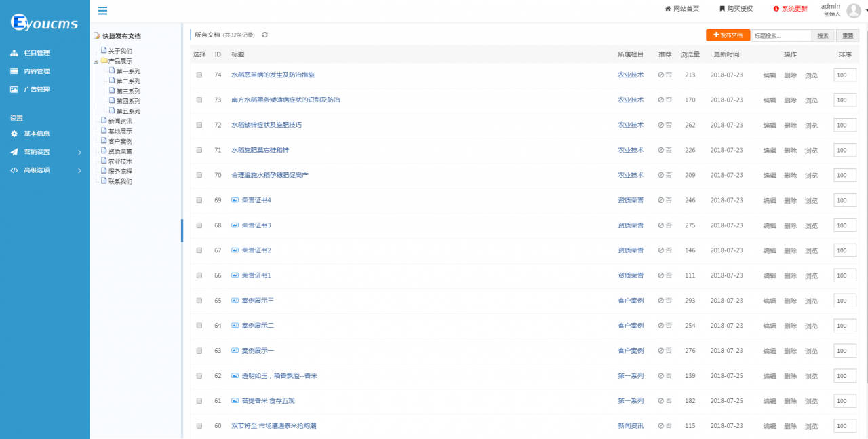Select 客户案例 in the category tree

click(x=120, y=141)
